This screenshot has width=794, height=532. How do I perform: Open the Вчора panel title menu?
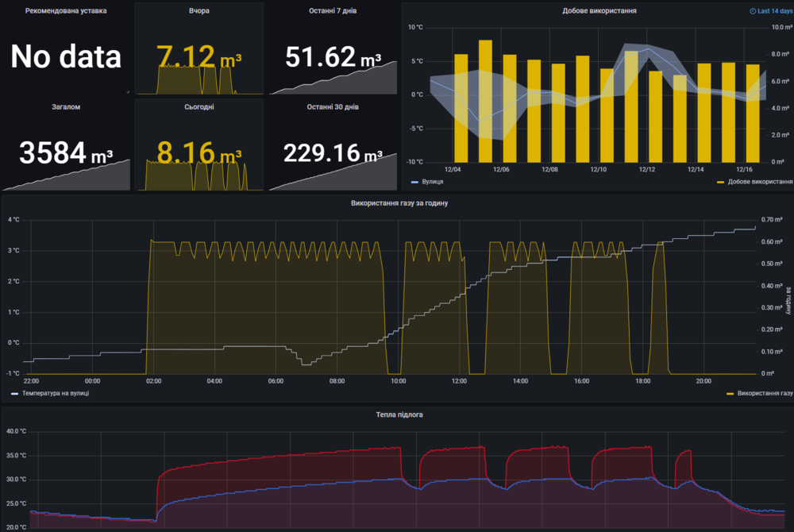click(199, 10)
